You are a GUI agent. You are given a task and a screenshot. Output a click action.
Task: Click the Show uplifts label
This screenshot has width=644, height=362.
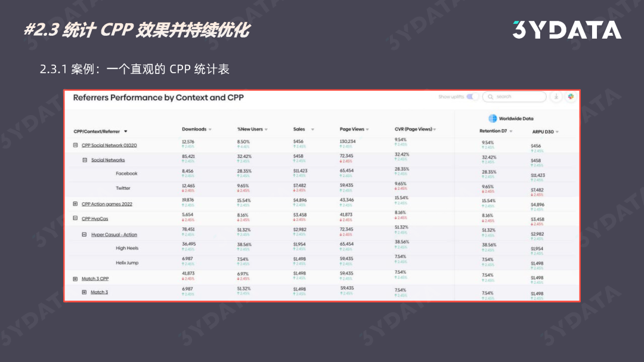click(451, 97)
